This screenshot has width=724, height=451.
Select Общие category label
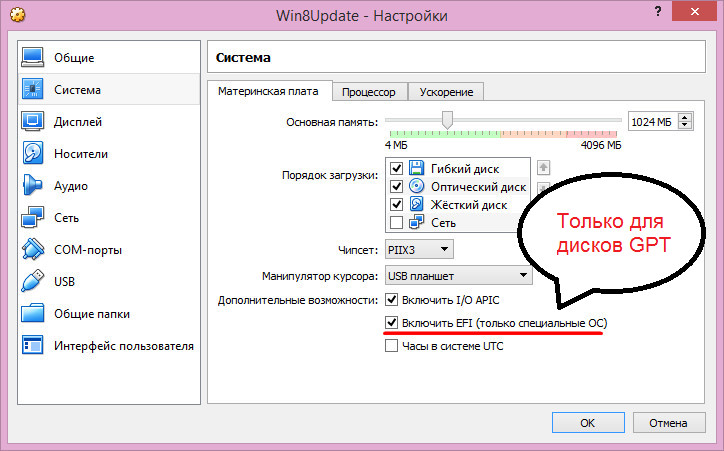coord(74,58)
